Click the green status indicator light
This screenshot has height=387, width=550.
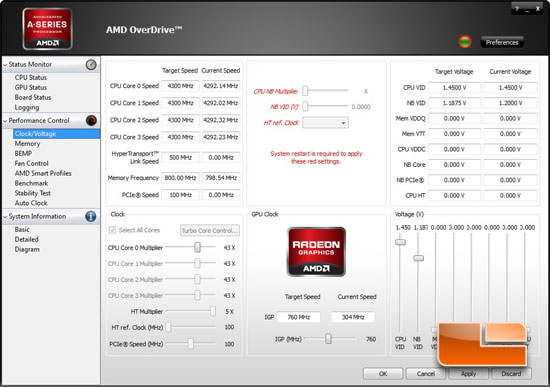click(x=465, y=42)
